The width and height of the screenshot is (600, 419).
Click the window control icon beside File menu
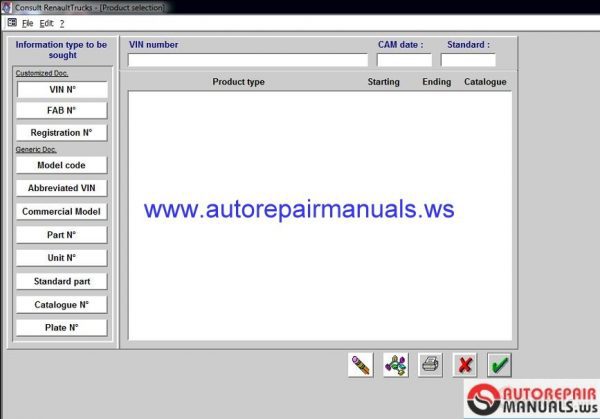pos(12,23)
